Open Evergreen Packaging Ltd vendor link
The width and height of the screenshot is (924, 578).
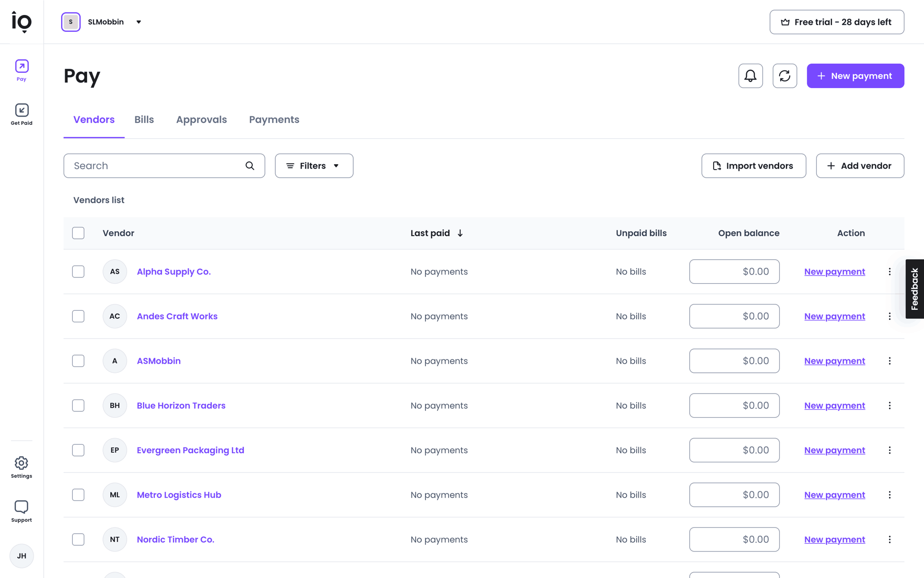pos(190,450)
